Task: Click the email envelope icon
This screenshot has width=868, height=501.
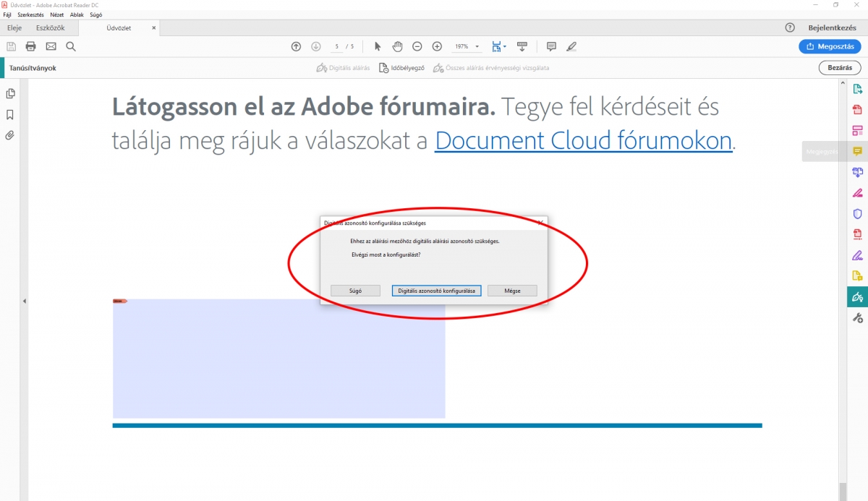Action: tap(51, 46)
